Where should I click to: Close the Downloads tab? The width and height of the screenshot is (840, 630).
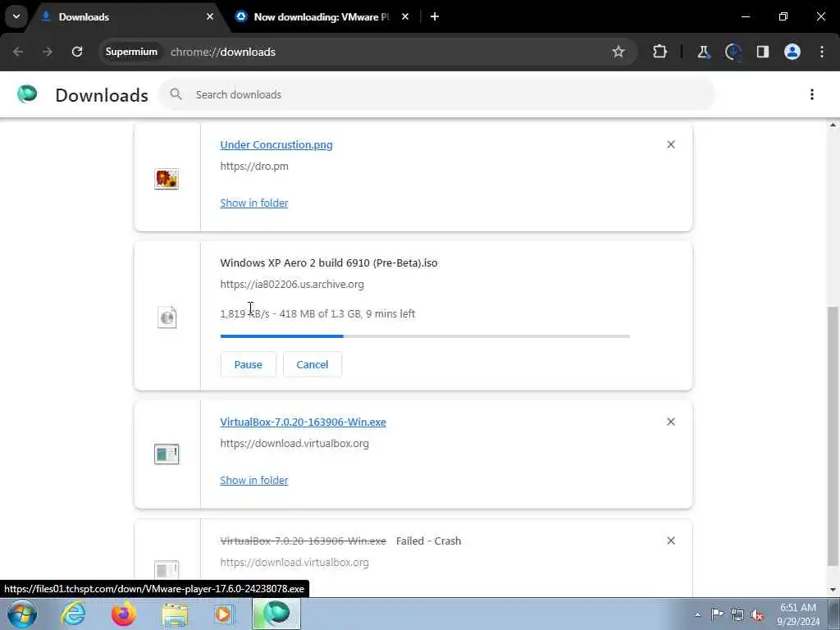[x=210, y=16]
